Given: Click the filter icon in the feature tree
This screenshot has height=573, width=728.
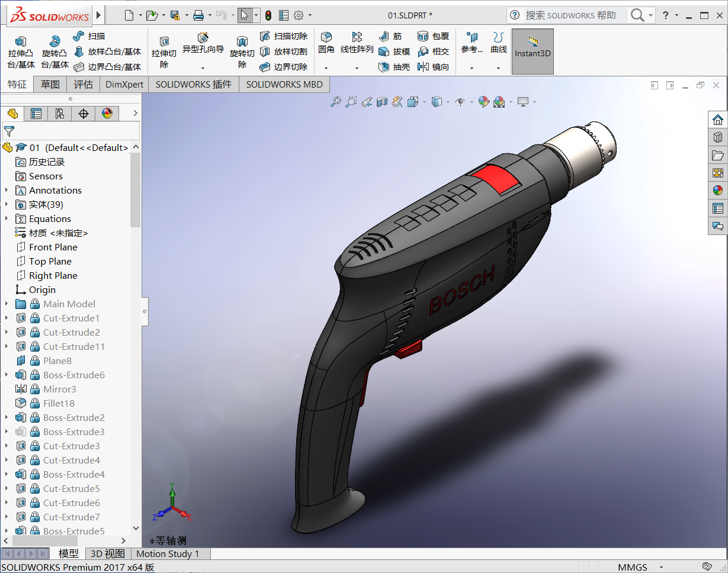Looking at the screenshot, I should pos(9,131).
